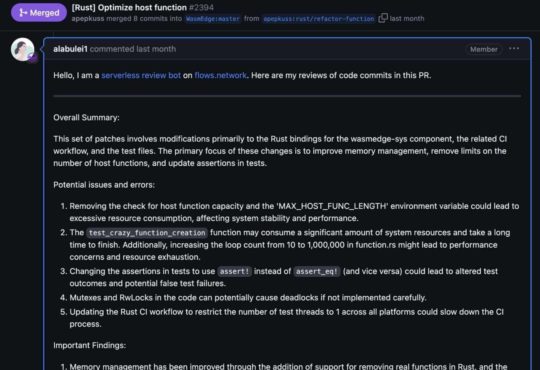
Task: Click the #2394 pull request number
Action: [201, 8]
